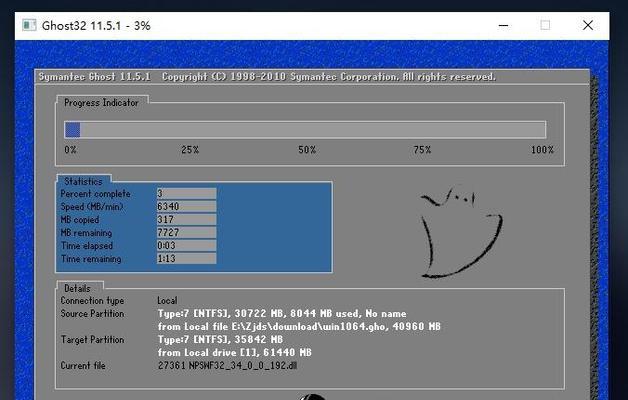Screen dimensions: 628x400
Task: Click the progress indicator bar
Action: (305, 130)
